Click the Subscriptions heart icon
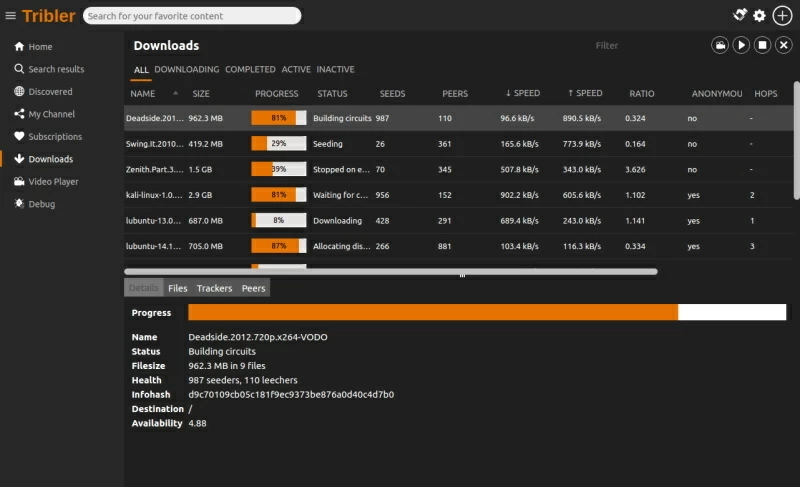800x487 pixels. (19, 136)
